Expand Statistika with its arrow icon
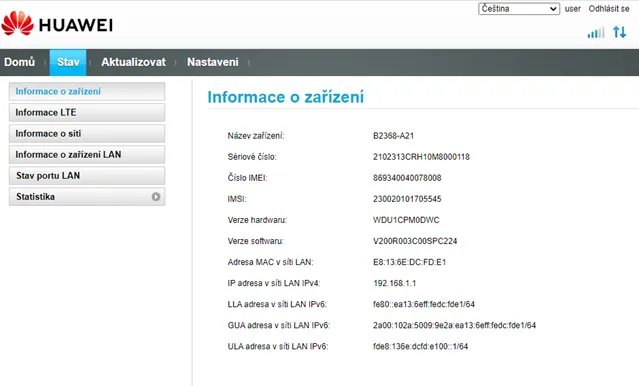Viewport: 639px width, 386px height. tap(156, 197)
